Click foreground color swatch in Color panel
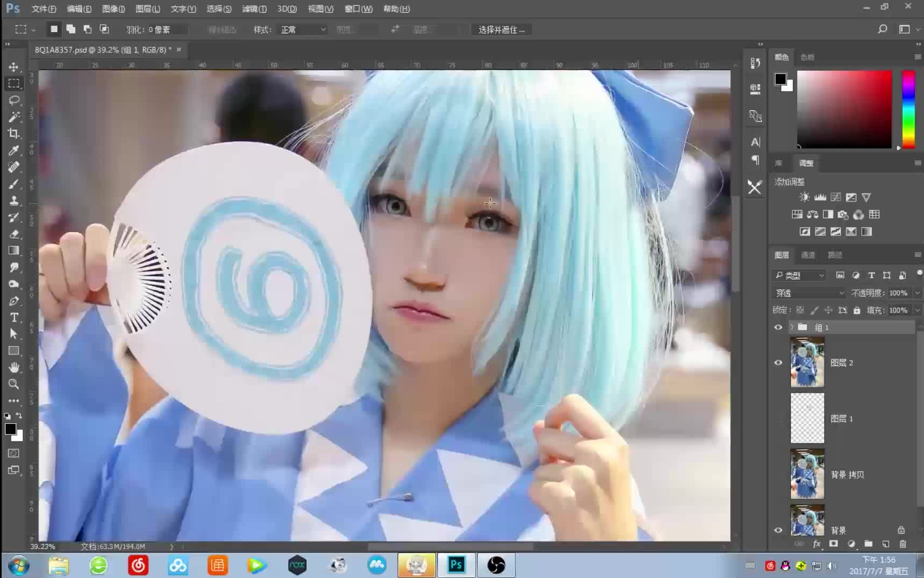924x578 pixels. click(x=781, y=79)
